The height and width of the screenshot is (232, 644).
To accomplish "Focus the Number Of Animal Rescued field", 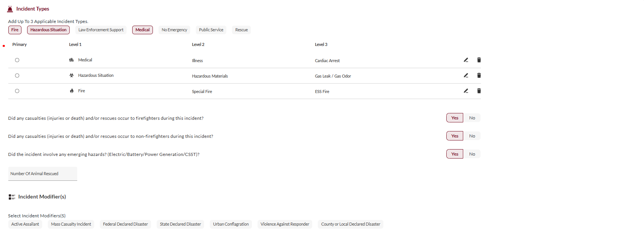I will coord(43,174).
